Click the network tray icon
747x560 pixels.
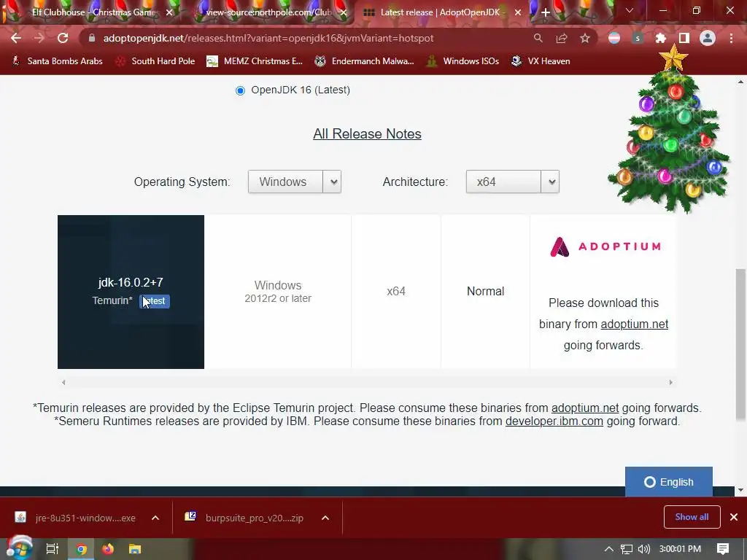coord(627,549)
